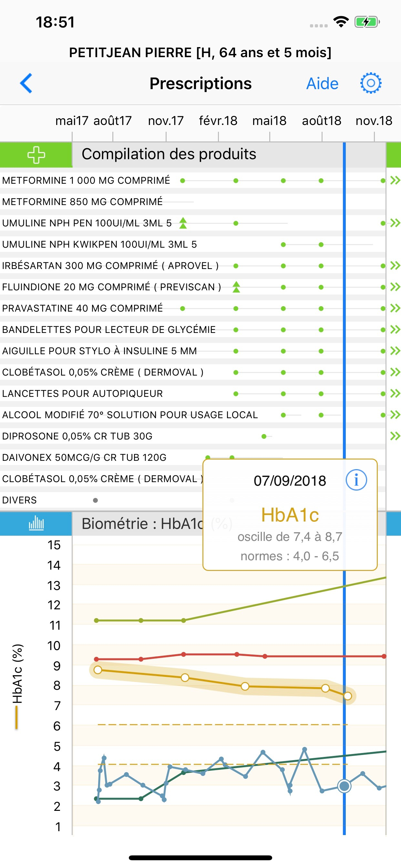Select nov.18 on the timeline
The width and height of the screenshot is (401, 868).
[x=374, y=121]
